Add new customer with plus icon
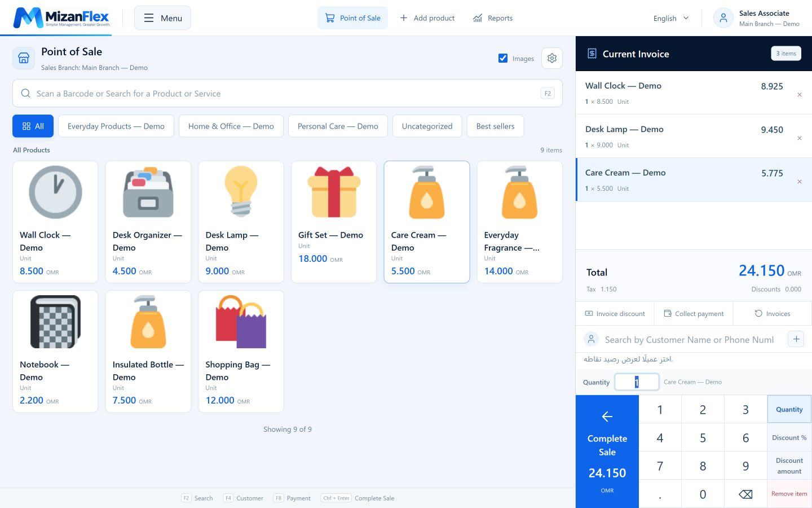Screen dimensions: 812x508 point(796,339)
